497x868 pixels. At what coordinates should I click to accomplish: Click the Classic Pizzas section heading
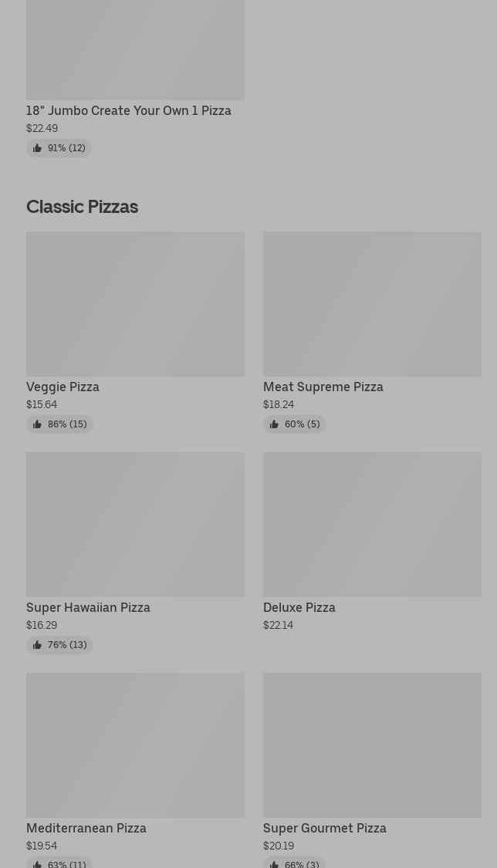[x=82, y=207]
